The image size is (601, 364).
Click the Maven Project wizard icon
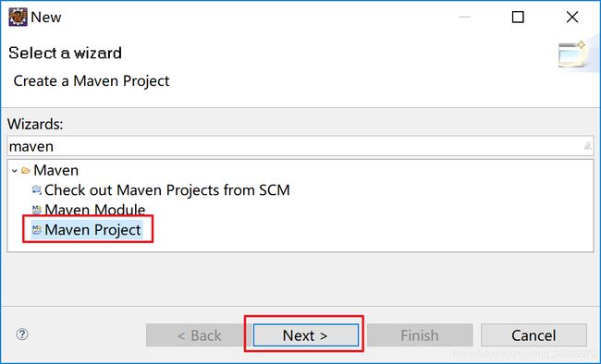coord(37,230)
